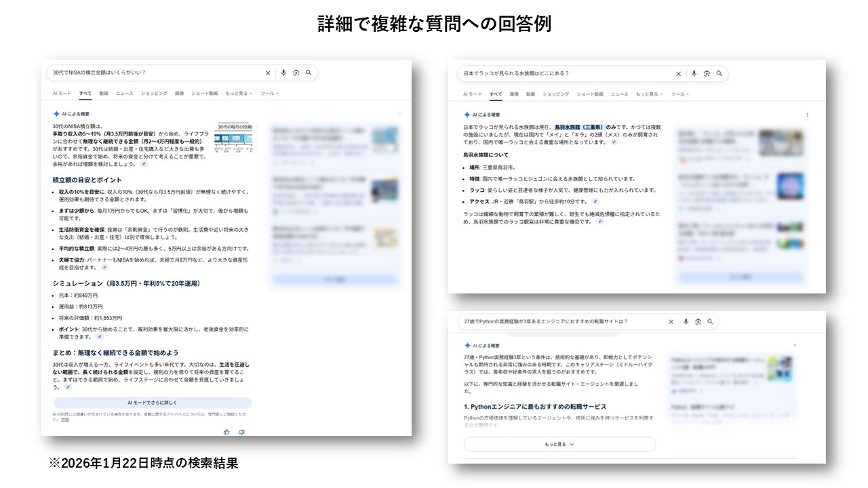This screenshot has width=868, height=488.
Task: Open Google Lens in the Python search bar
Action: pos(697,321)
